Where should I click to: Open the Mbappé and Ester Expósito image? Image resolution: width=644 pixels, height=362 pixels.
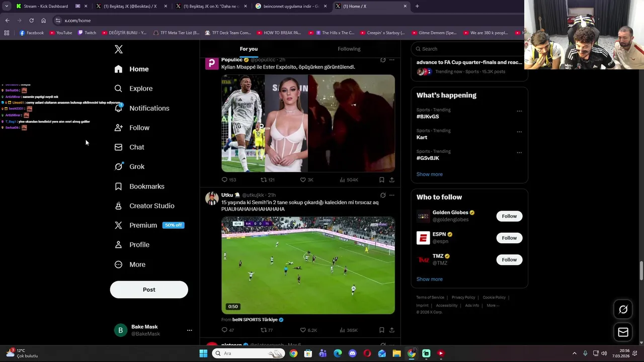(x=308, y=123)
